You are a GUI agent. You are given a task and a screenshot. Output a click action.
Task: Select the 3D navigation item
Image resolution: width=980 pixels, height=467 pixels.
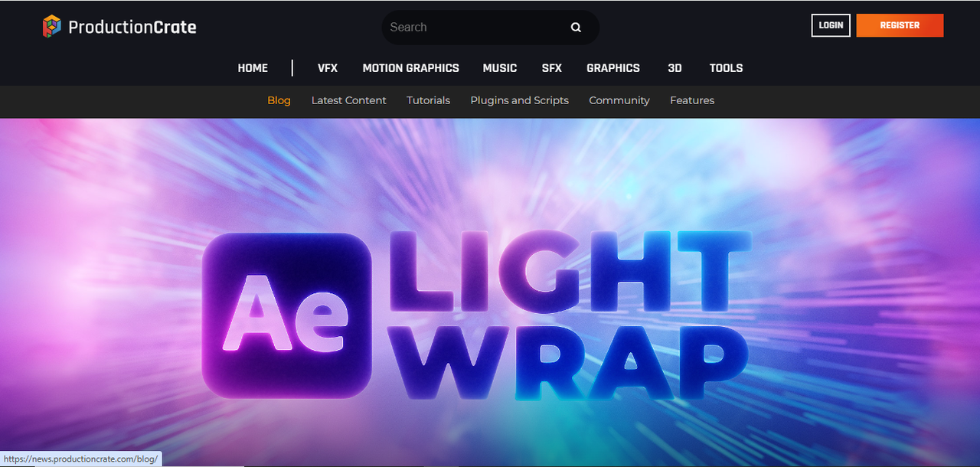(x=675, y=68)
